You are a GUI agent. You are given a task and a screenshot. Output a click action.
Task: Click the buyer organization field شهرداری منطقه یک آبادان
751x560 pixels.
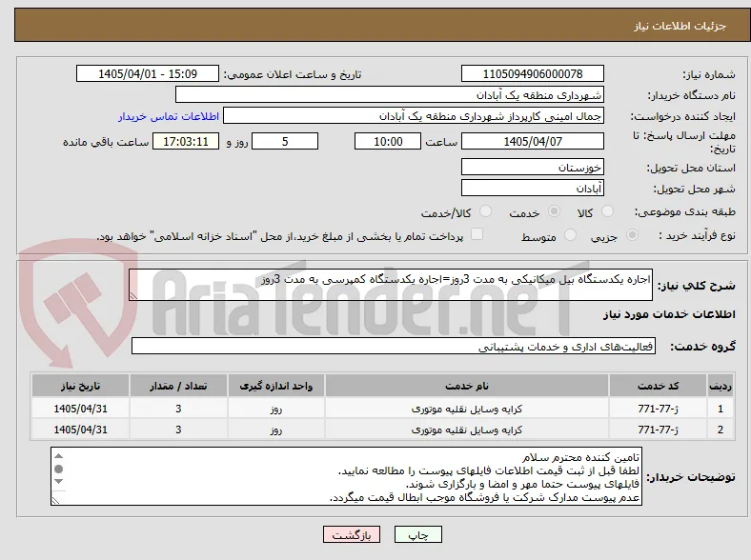pyautogui.click(x=390, y=95)
